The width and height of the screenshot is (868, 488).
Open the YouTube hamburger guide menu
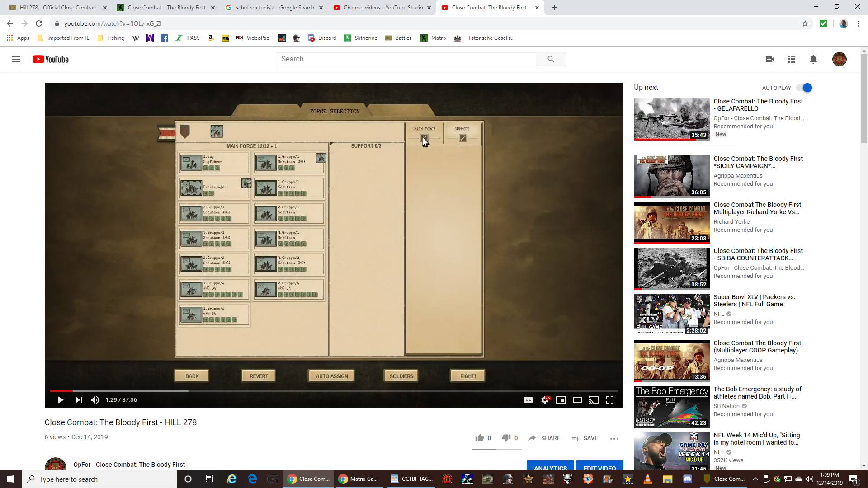(16, 59)
